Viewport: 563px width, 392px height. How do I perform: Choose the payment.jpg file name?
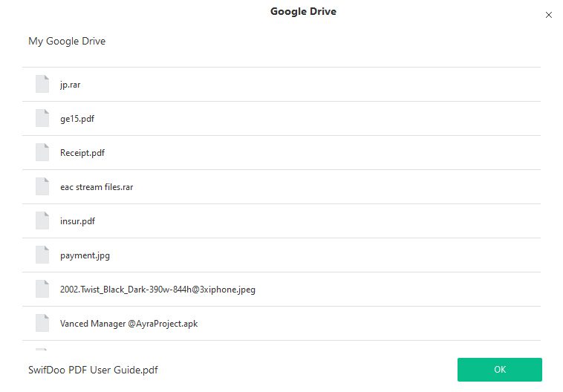[x=85, y=255]
